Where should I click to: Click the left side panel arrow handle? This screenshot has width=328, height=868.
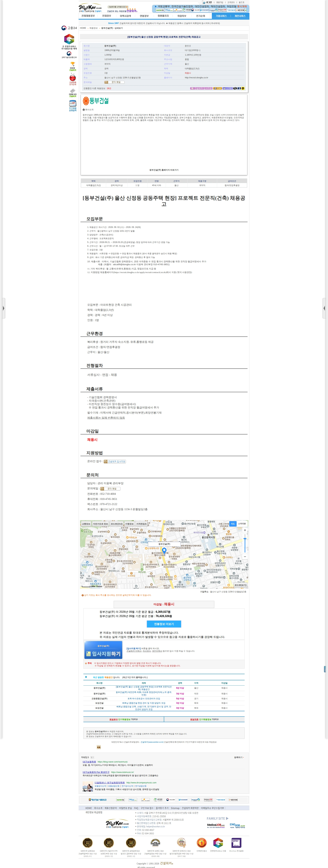3,308
